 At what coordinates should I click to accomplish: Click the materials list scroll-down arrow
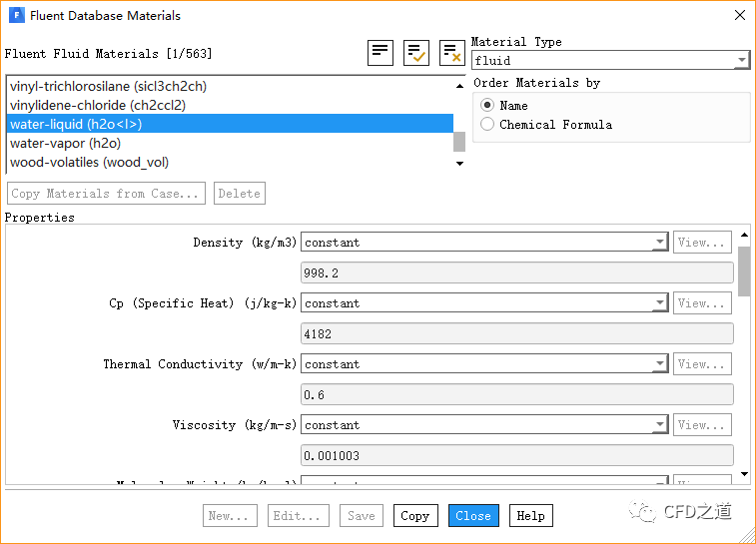(x=459, y=163)
